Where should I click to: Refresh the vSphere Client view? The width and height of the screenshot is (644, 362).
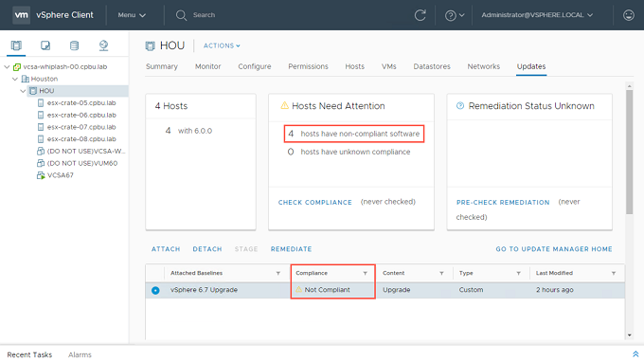tap(420, 15)
